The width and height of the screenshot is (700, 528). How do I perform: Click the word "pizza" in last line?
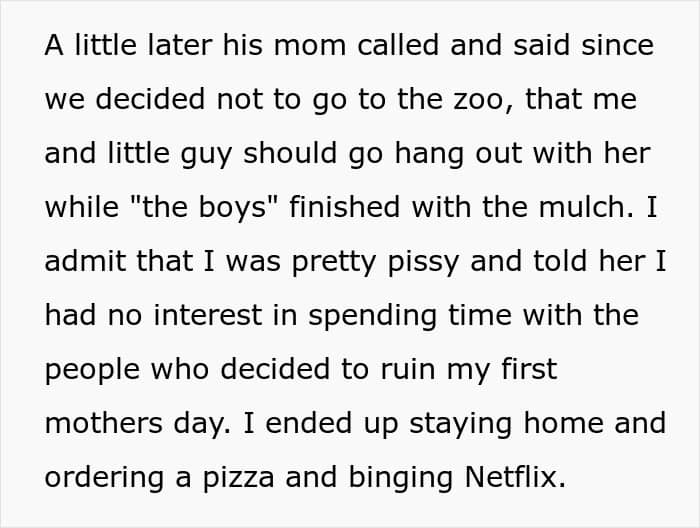click(238, 478)
